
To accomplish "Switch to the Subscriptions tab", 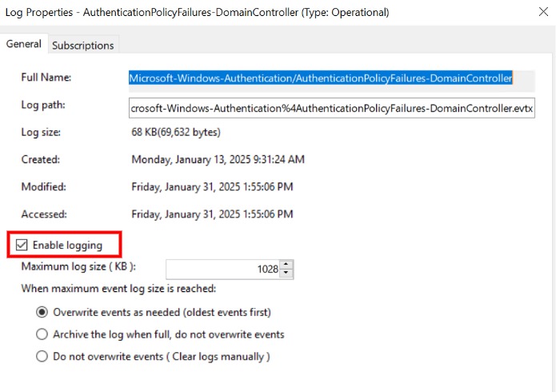I will pos(82,46).
